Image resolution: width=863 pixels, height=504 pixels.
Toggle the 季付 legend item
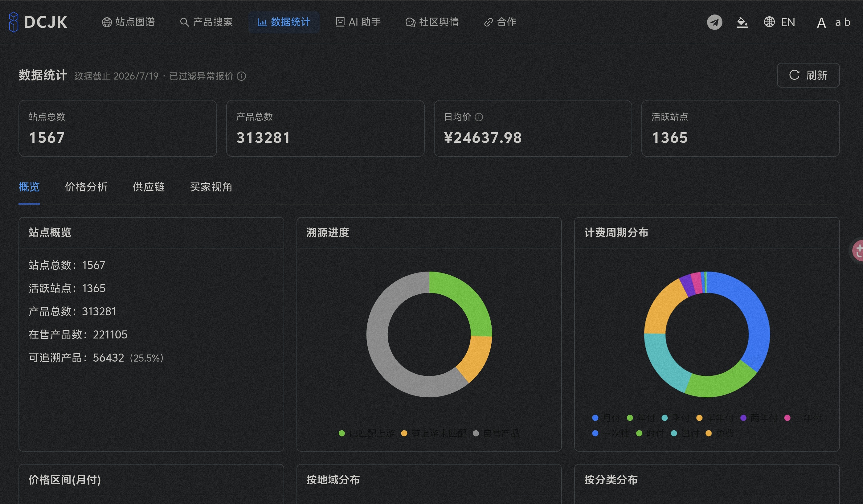pyautogui.click(x=676, y=418)
